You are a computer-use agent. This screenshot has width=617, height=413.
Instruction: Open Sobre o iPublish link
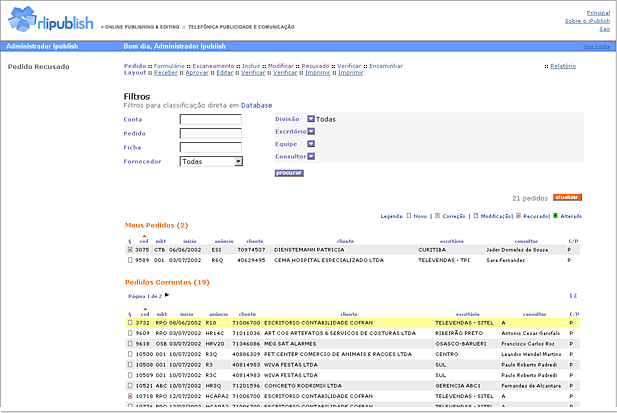point(587,21)
